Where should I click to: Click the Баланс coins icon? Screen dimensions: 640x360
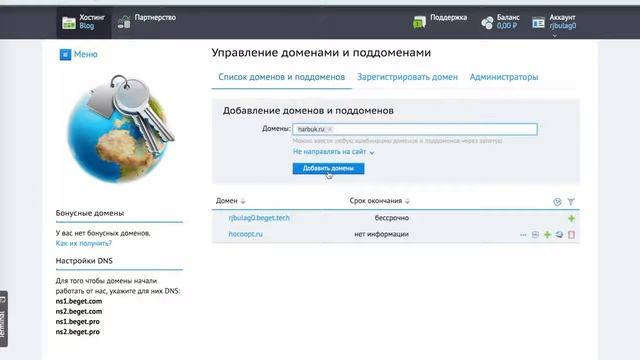tap(487, 22)
